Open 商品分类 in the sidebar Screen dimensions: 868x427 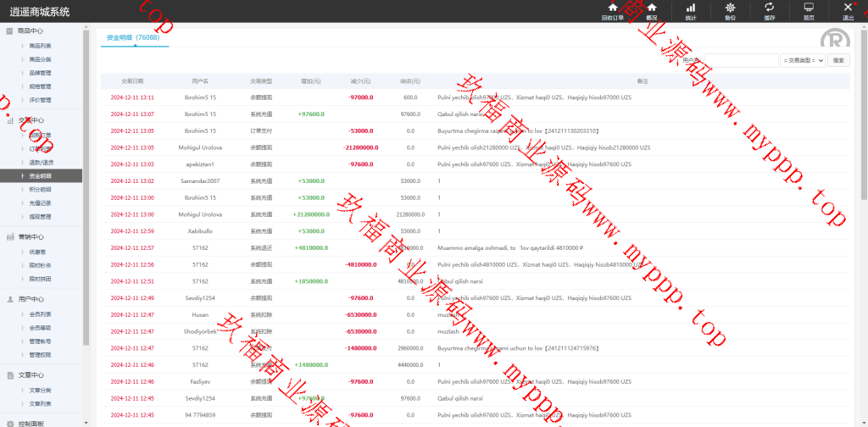click(x=41, y=59)
